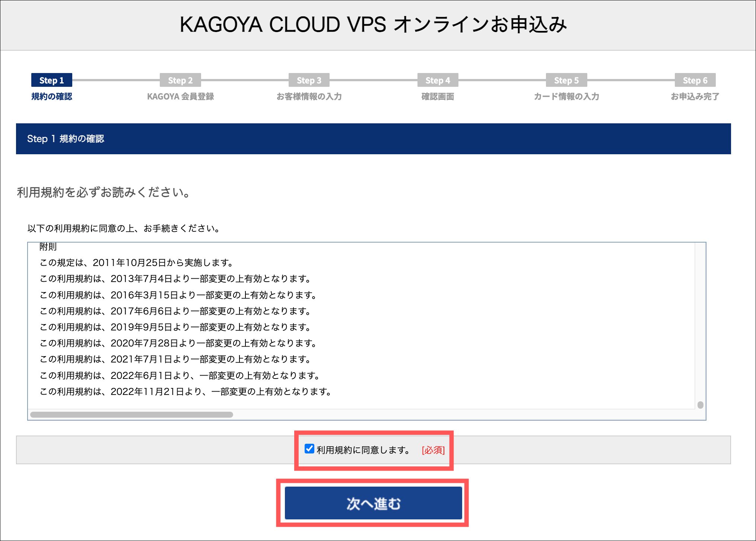
Task: Toggle the 利用規約に同意します checkbox
Action: point(309,449)
